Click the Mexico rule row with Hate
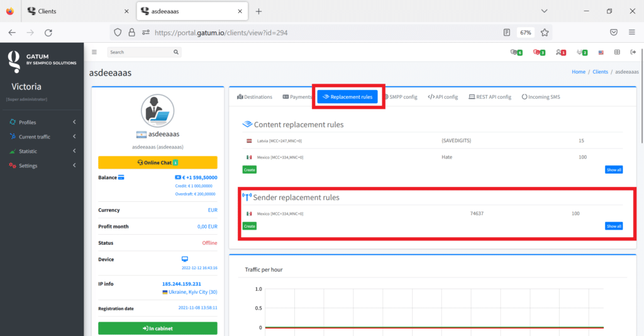This screenshot has height=336, width=644. [x=433, y=157]
